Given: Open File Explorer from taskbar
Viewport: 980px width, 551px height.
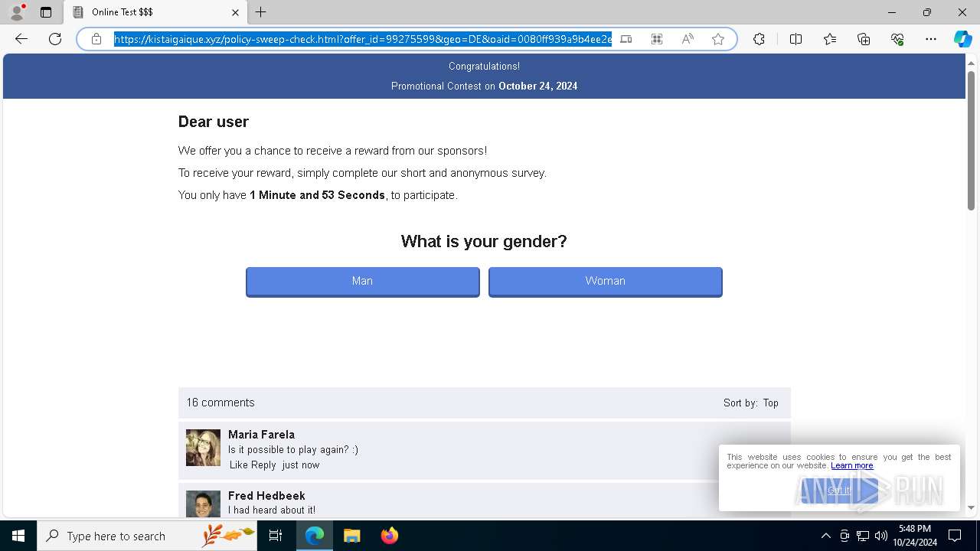Looking at the screenshot, I should point(351,536).
